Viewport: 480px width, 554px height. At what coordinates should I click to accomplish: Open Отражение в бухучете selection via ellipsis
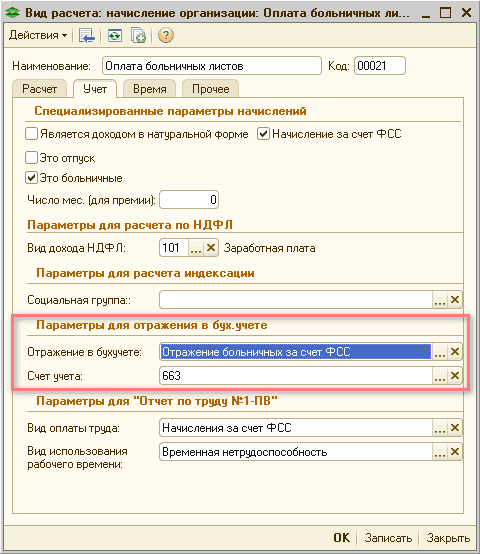tap(440, 352)
